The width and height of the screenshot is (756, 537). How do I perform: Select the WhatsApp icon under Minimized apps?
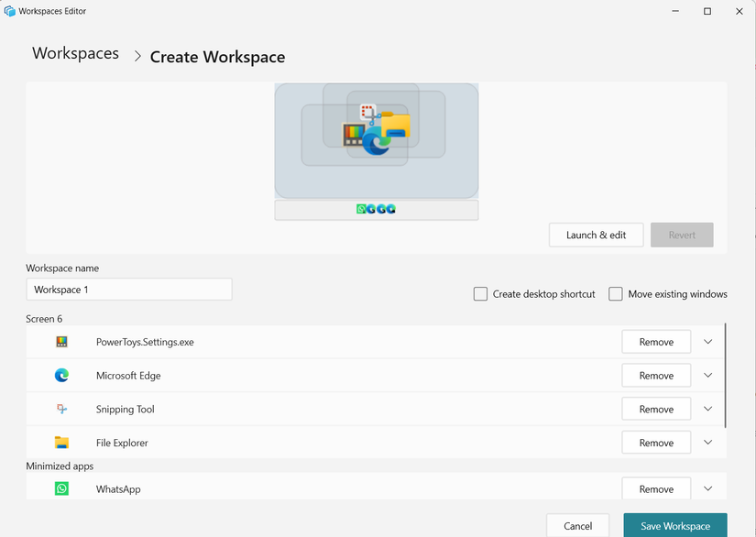[x=61, y=488]
